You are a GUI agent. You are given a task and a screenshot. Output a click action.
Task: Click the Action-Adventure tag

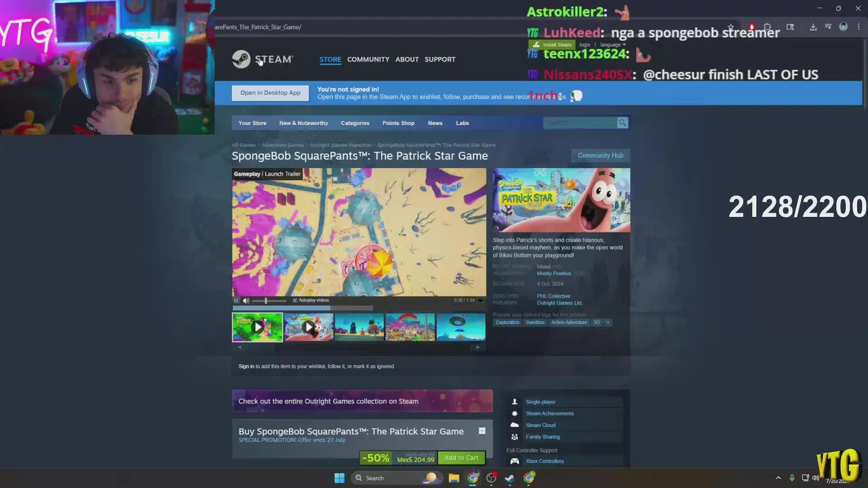click(x=569, y=323)
